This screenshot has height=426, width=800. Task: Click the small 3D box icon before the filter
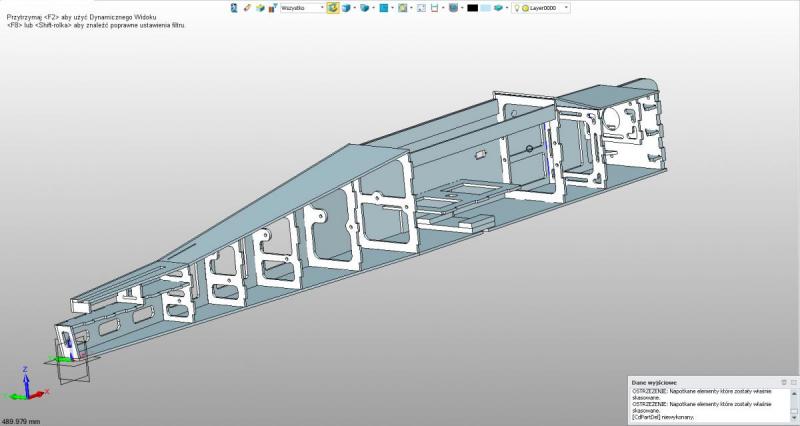click(x=260, y=7)
